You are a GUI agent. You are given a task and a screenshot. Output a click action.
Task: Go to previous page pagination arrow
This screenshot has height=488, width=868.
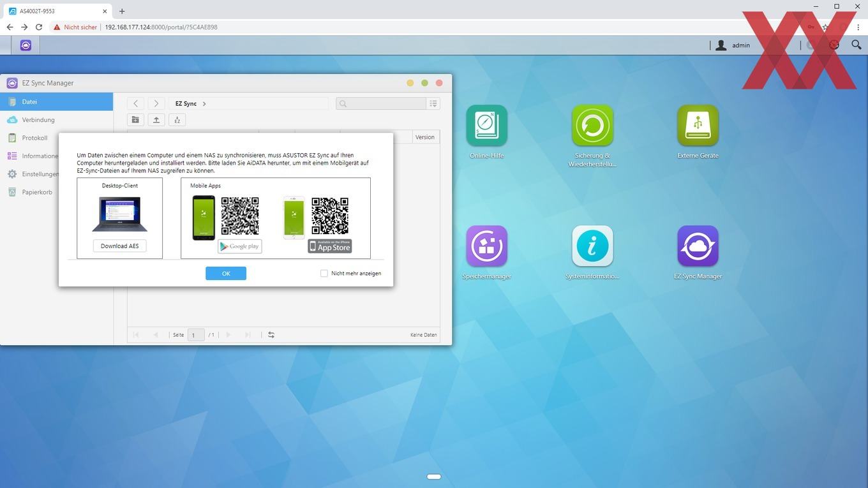156,335
